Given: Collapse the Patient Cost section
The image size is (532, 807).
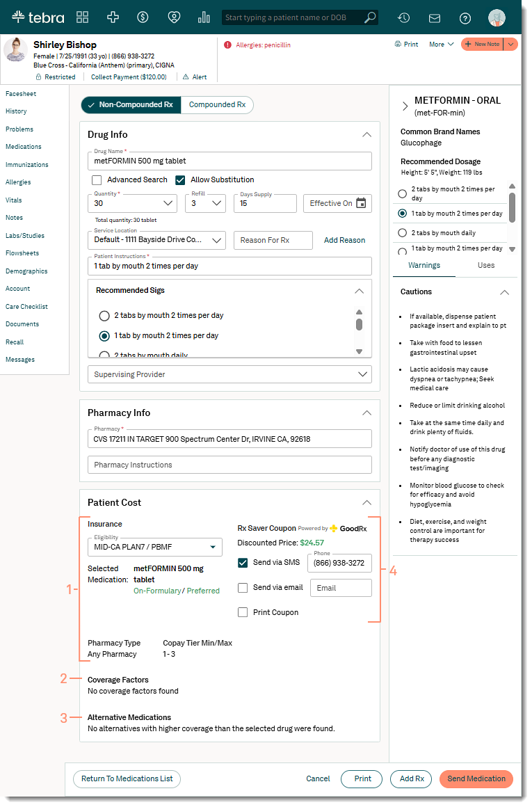Looking at the screenshot, I should tap(366, 503).
